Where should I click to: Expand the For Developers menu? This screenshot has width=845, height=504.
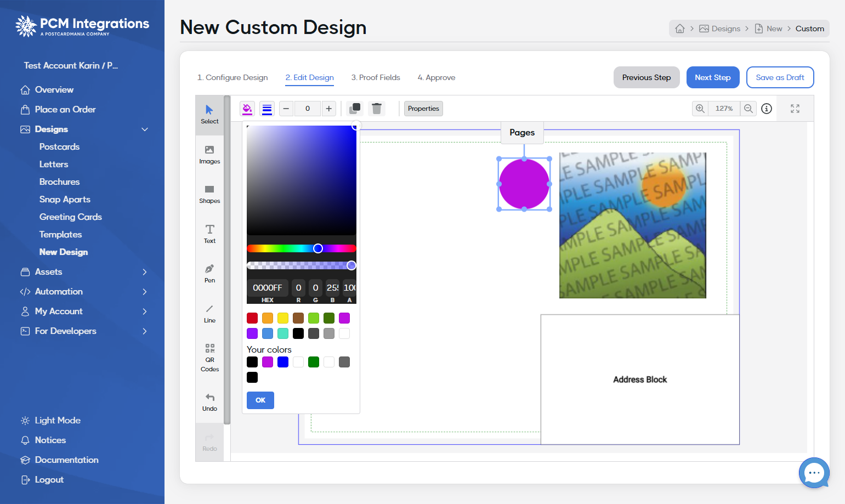(x=145, y=331)
